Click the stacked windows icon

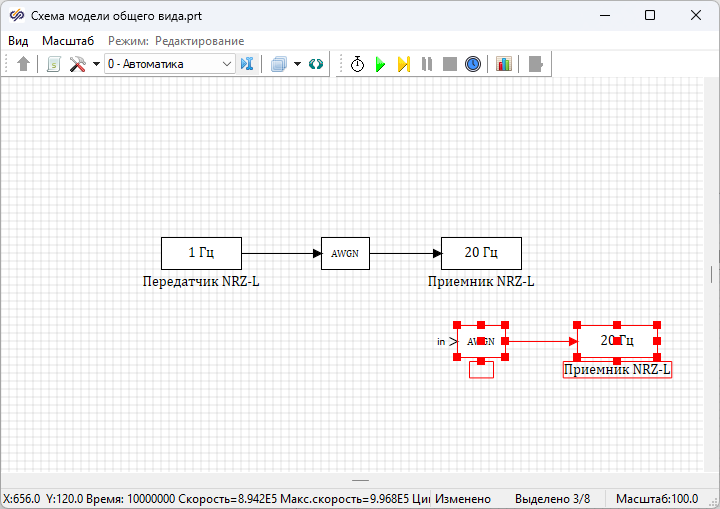[279, 64]
